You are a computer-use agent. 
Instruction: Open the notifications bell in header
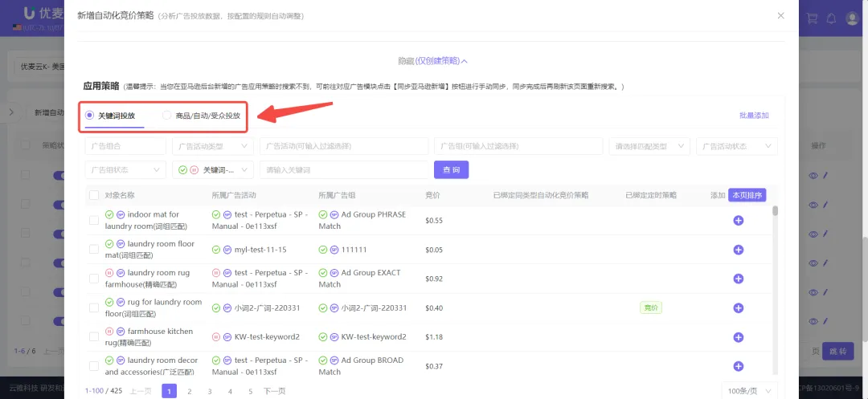tap(831, 18)
